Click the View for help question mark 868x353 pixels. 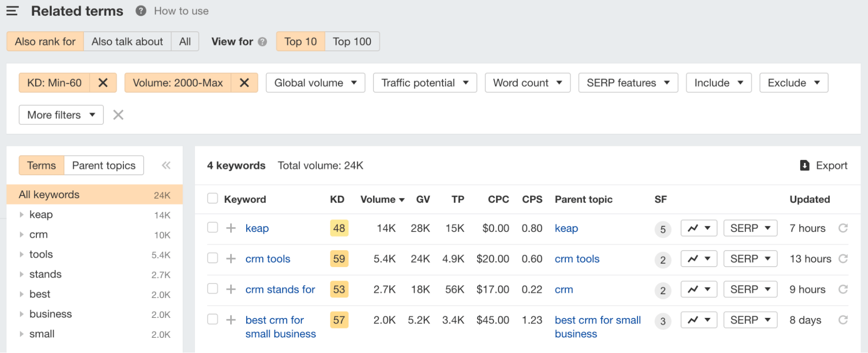pos(262,42)
